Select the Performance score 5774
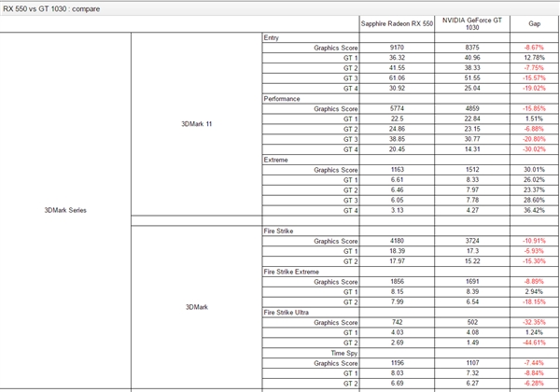 [x=397, y=108]
